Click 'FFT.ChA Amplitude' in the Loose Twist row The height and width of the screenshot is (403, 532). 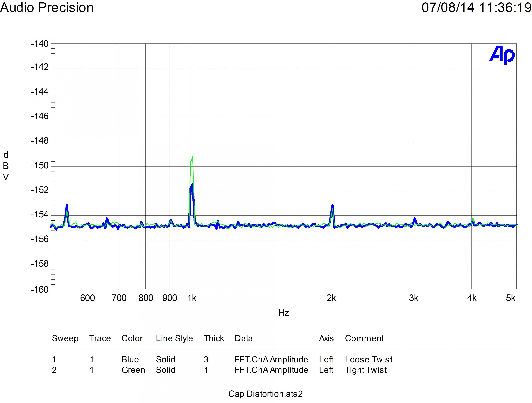pos(271,359)
